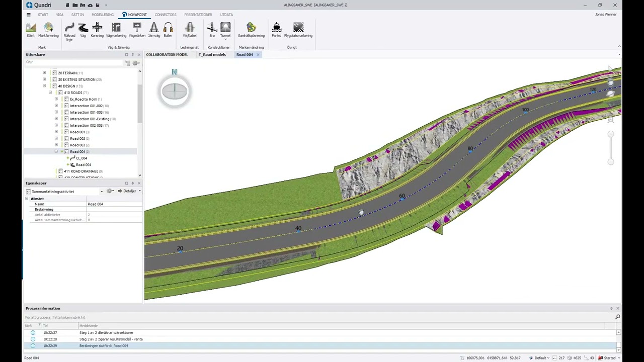Switch to the SÄTT IN ribbon tab
Viewport: 644px width, 362px height.
click(77, 15)
